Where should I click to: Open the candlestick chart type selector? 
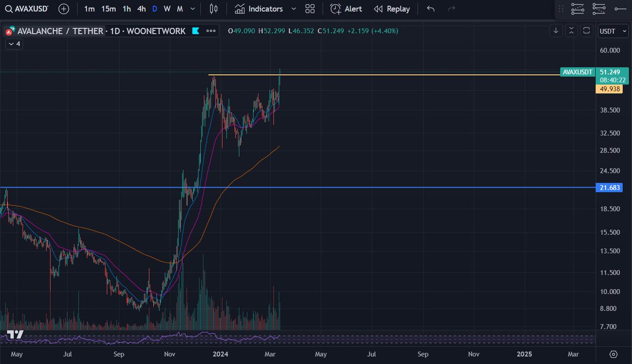click(x=213, y=9)
